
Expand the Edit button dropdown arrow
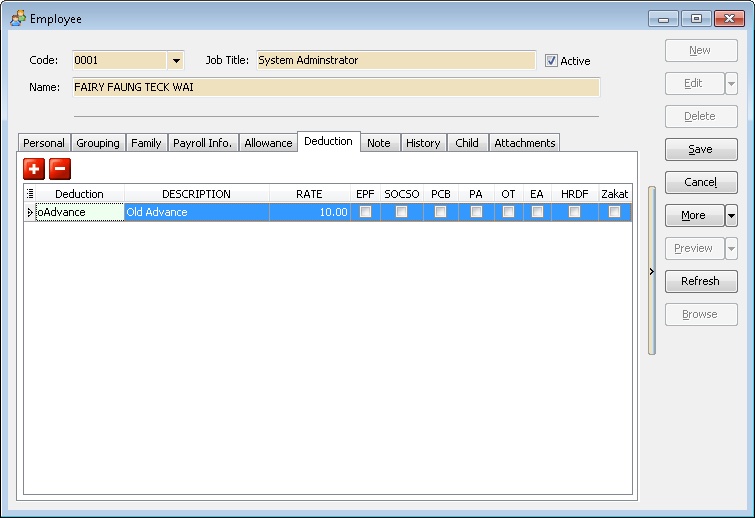click(x=731, y=84)
